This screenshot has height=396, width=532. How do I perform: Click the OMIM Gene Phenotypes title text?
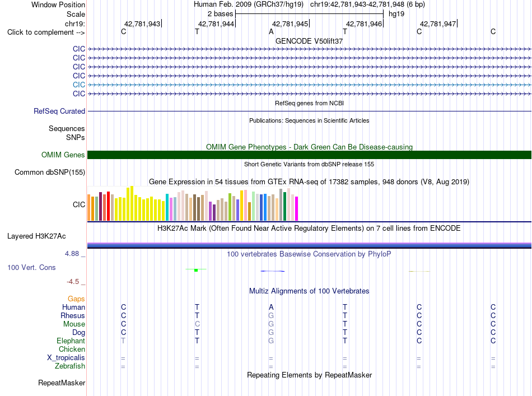click(309, 147)
